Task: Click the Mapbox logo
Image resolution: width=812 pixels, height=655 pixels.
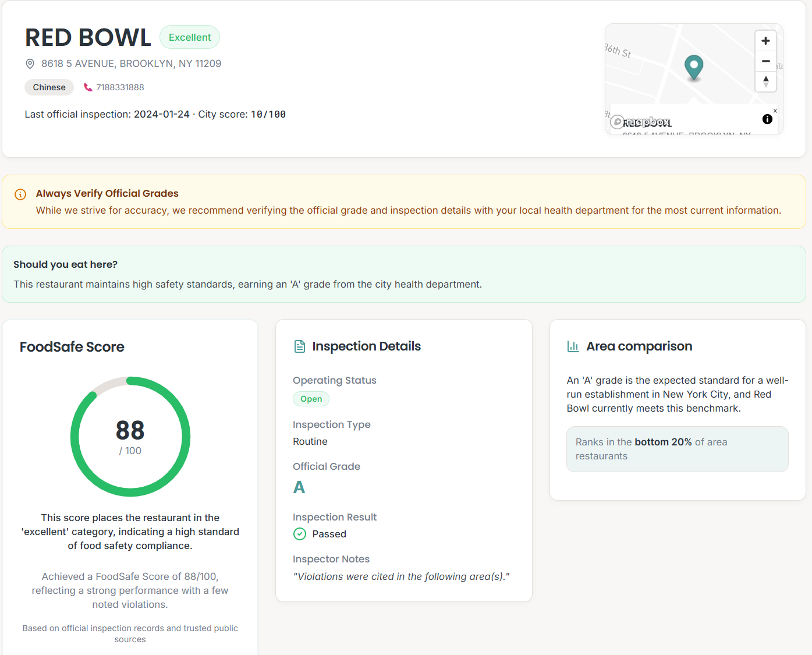Action: click(641, 122)
